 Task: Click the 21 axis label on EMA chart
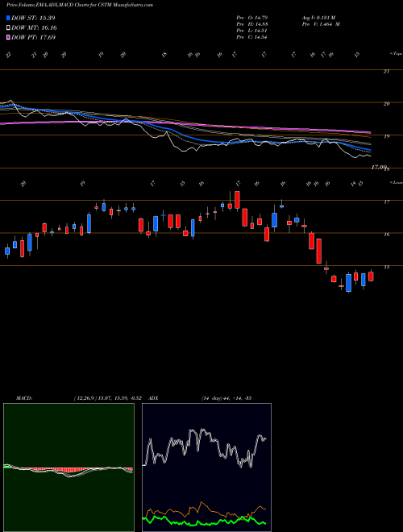coord(386,71)
